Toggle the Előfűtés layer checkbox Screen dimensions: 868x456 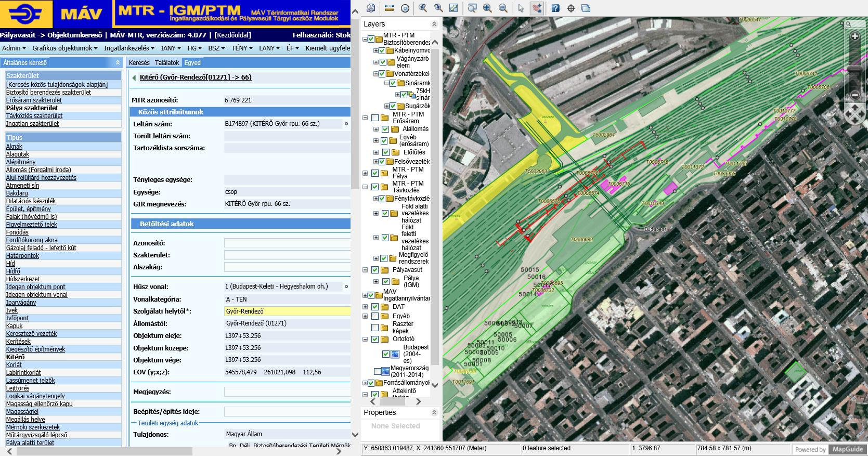point(385,152)
